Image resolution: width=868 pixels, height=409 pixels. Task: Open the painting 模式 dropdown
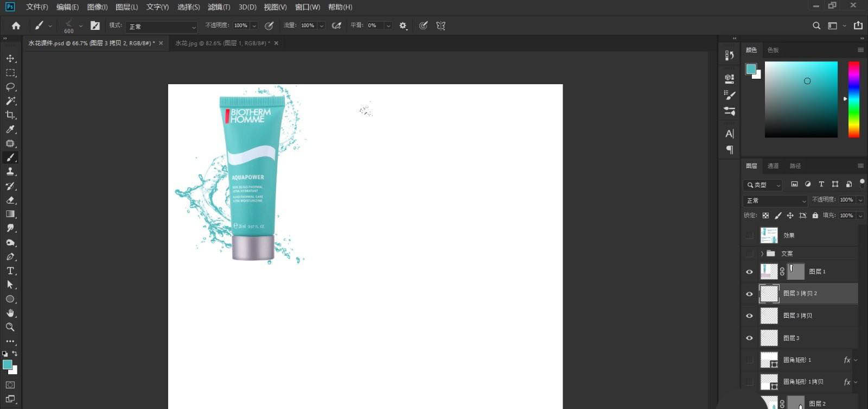162,26
